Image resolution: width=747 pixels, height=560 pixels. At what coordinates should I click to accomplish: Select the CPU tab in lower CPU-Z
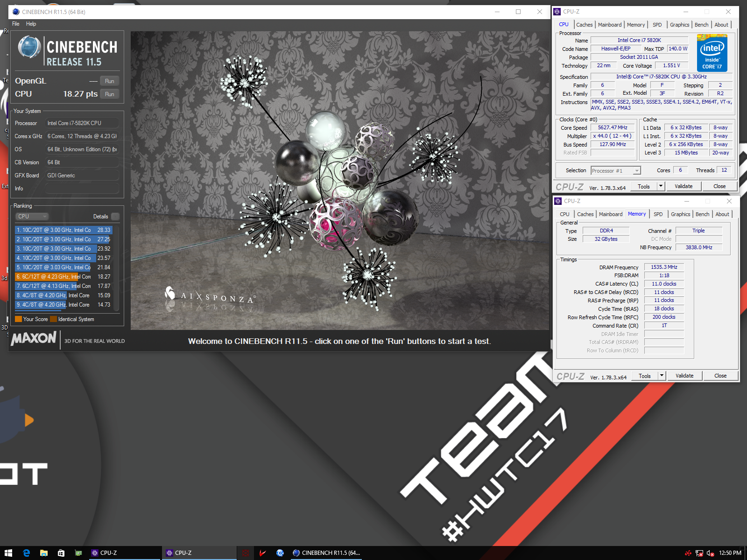[x=565, y=214]
